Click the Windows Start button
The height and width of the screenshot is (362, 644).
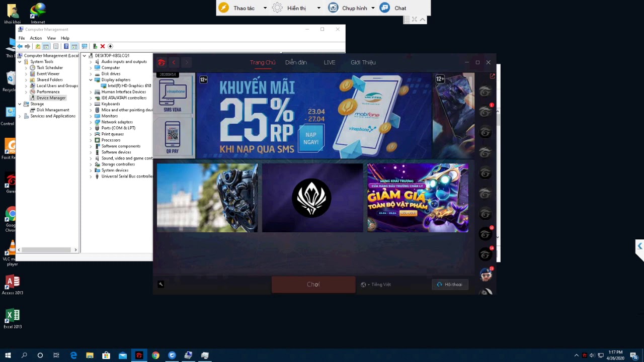coord(8,355)
